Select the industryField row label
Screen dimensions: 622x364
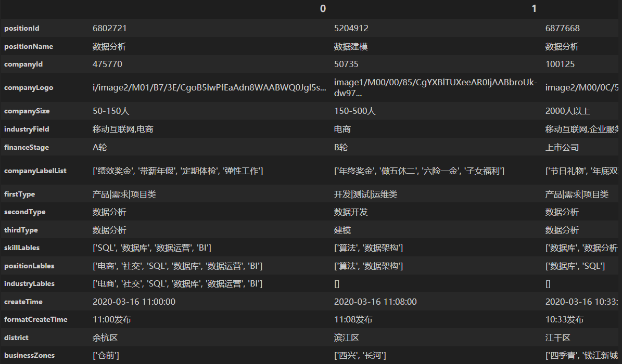pos(27,129)
